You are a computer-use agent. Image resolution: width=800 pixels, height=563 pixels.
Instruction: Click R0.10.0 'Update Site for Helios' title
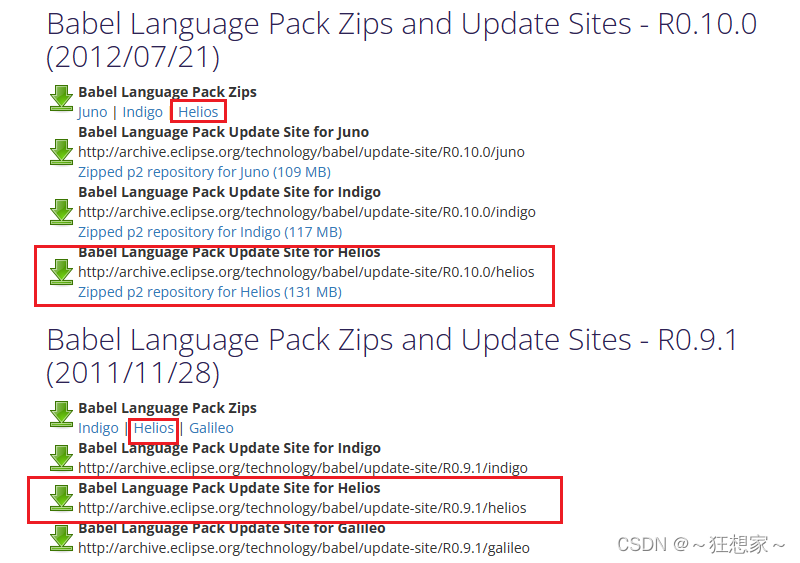coord(229,253)
